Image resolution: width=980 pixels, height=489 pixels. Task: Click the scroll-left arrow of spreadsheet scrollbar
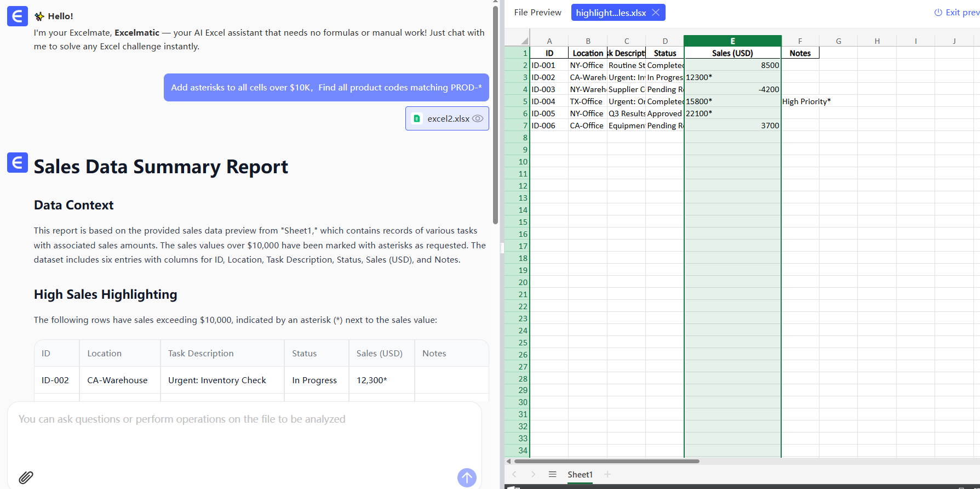pyautogui.click(x=509, y=461)
